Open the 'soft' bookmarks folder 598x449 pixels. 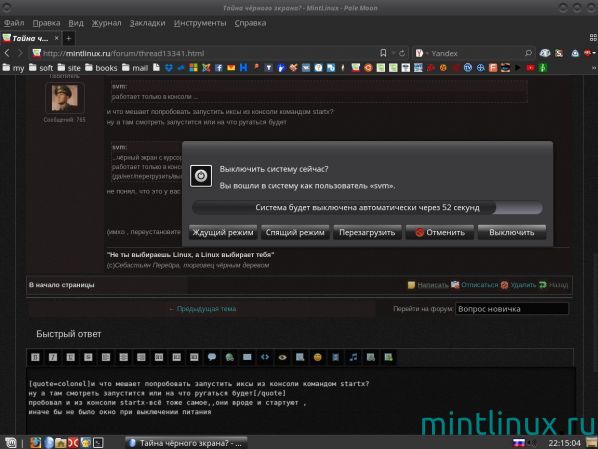(41, 68)
